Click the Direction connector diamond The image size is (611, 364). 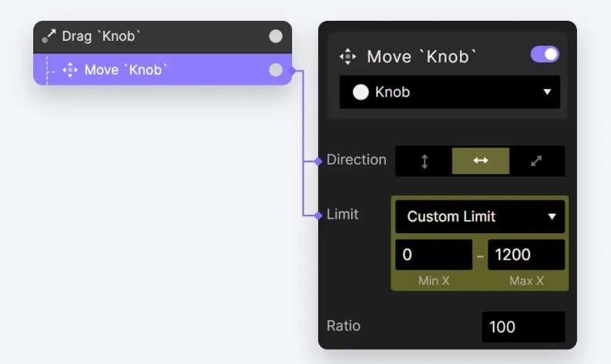318,161
